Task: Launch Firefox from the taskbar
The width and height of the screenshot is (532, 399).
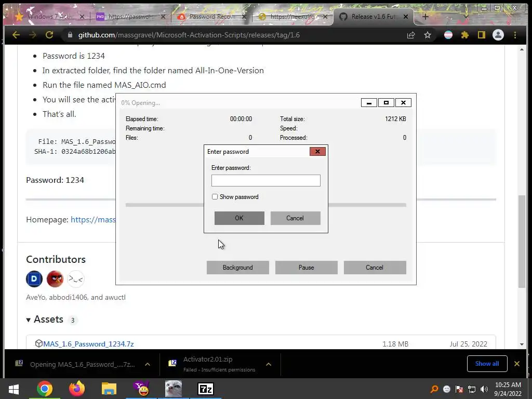Action: (x=77, y=389)
